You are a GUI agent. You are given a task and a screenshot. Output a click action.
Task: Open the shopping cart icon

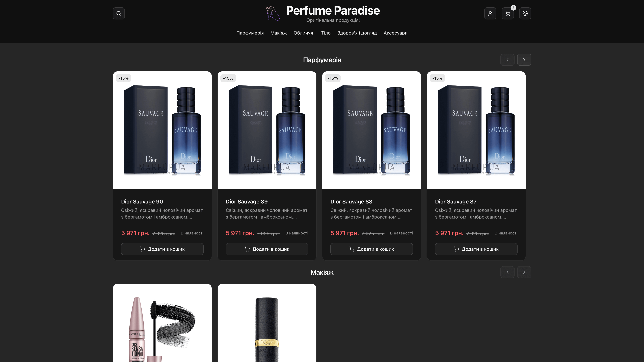pos(507,13)
